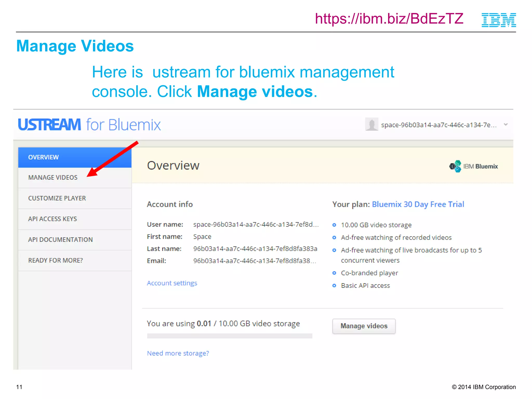This screenshot has width=532, height=399.
Task: Click Ad-free watching of recorded videos
Action: pos(396,237)
